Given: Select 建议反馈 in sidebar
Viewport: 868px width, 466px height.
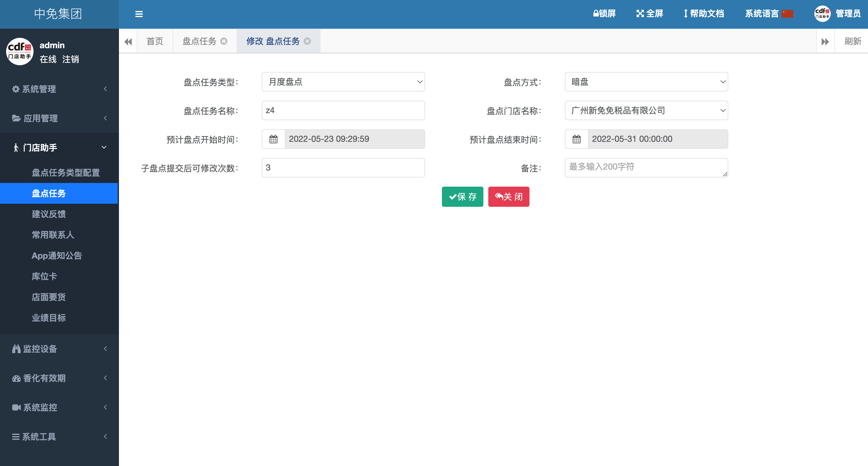Looking at the screenshot, I should [49, 214].
